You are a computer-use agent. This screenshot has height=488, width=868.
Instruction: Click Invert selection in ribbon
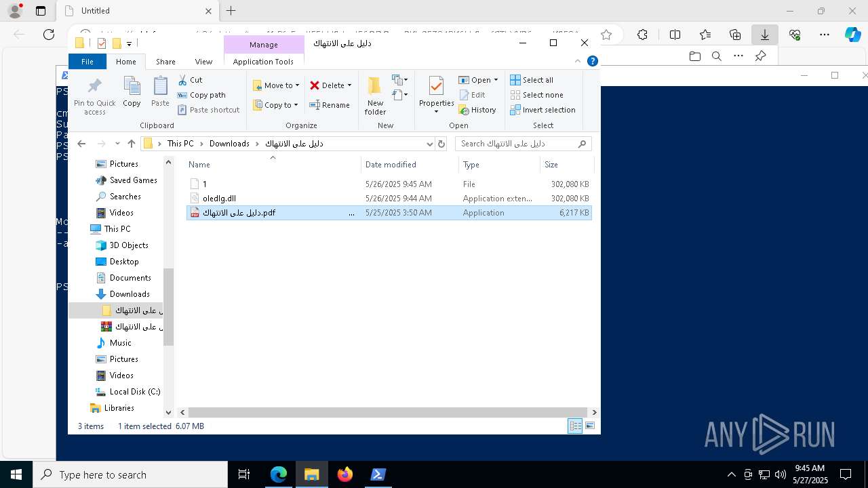click(x=542, y=110)
